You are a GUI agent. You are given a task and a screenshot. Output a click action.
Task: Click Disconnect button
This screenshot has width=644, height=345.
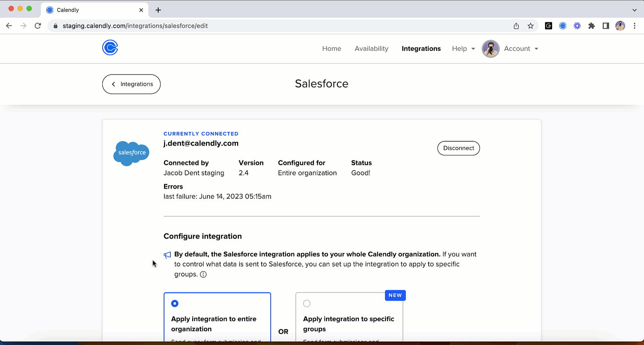coord(459,148)
